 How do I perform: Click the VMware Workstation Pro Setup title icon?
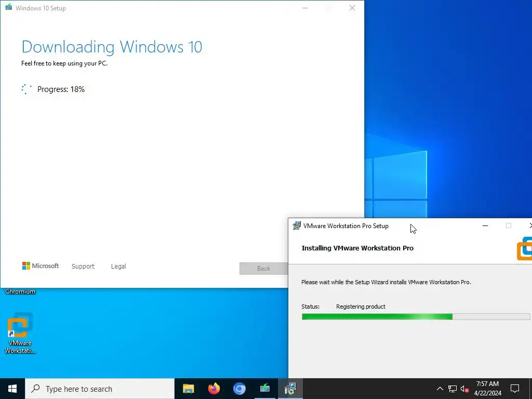(297, 225)
